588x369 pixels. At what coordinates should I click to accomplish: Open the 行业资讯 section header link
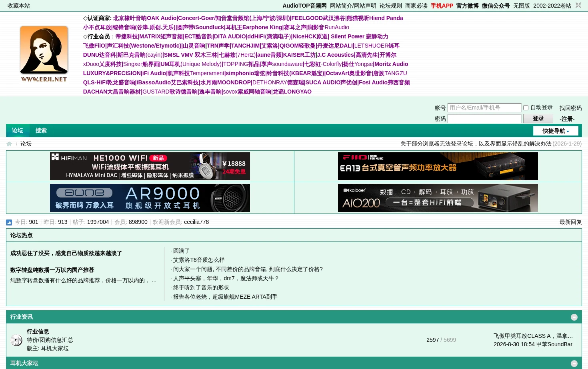[x=22, y=317]
